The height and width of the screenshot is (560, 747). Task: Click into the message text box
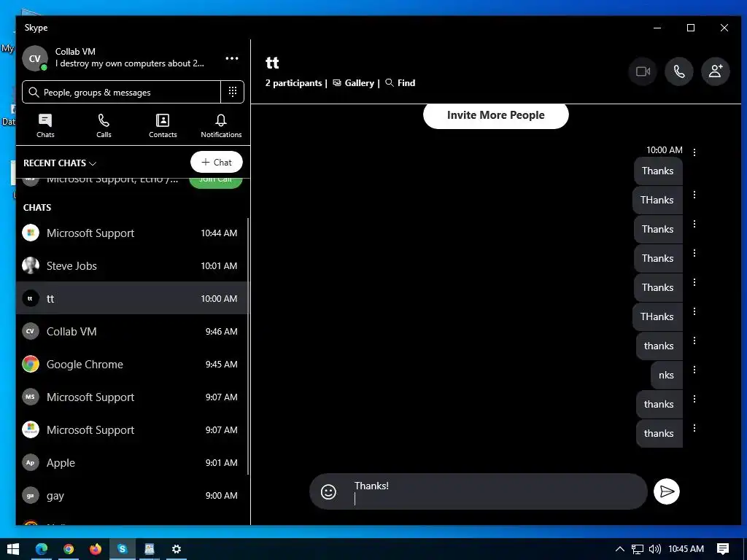click(495, 492)
